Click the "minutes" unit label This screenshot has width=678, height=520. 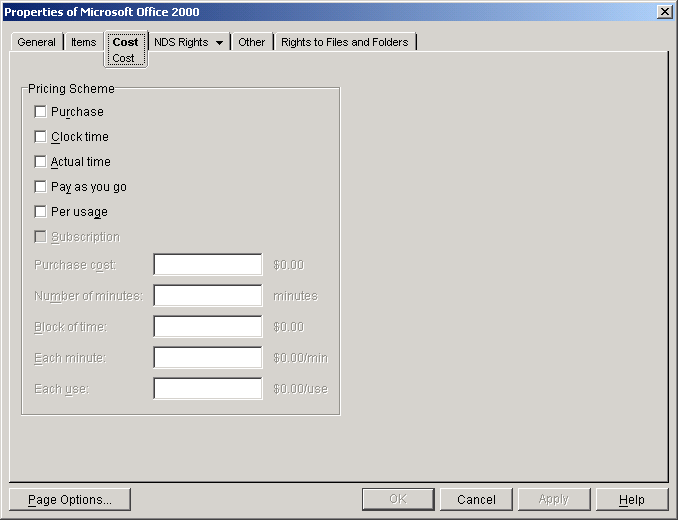296,296
